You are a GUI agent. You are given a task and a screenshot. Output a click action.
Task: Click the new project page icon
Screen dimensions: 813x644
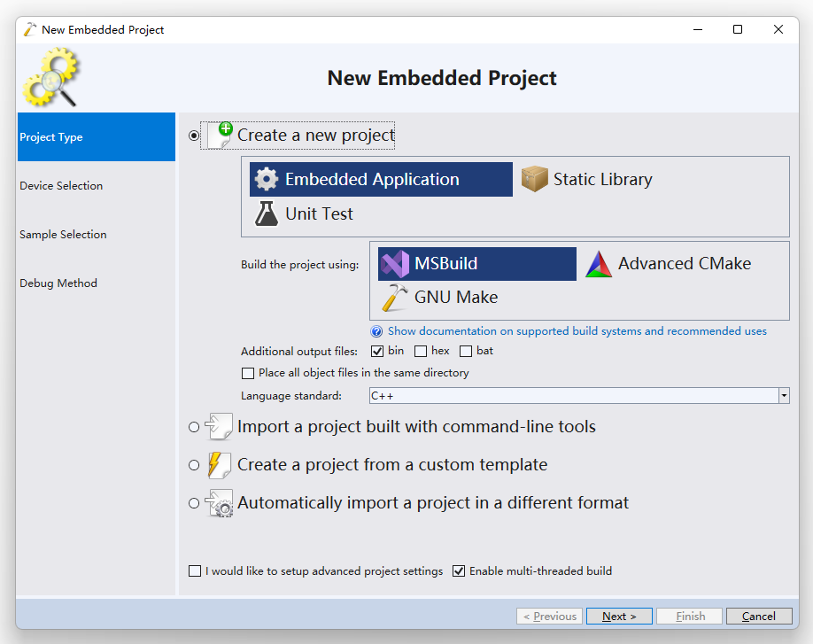(221, 136)
